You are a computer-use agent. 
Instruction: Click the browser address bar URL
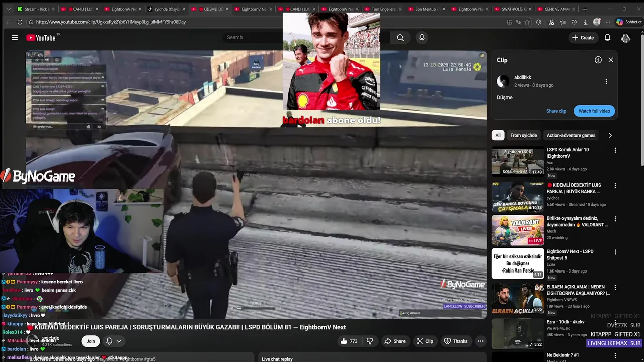point(111,22)
